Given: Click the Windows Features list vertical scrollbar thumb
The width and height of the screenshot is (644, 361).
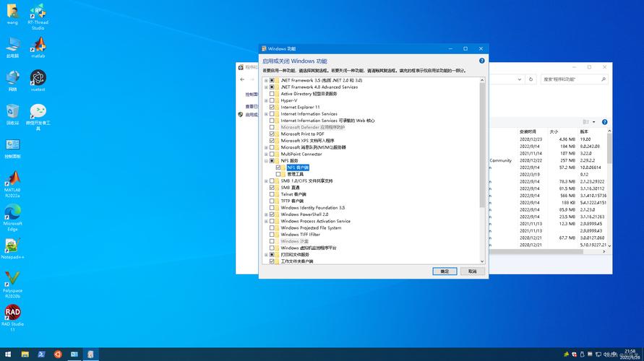Looking at the screenshot, I should click(x=482, y=145).
